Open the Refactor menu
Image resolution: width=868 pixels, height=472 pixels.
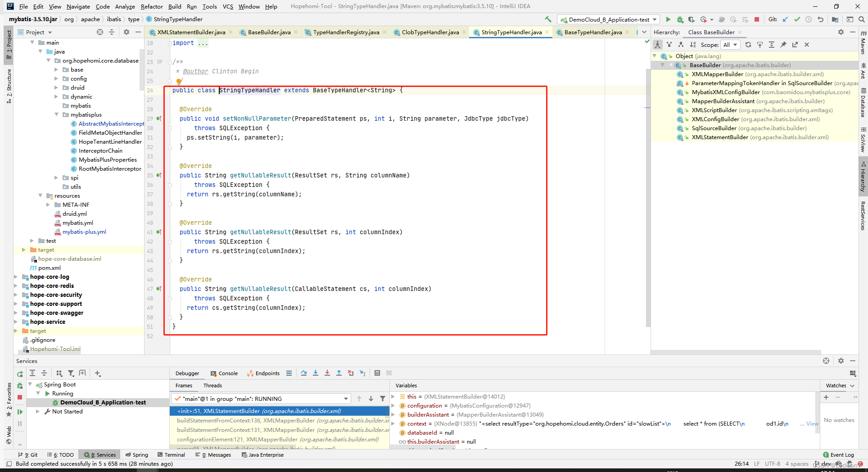[152, 6]
